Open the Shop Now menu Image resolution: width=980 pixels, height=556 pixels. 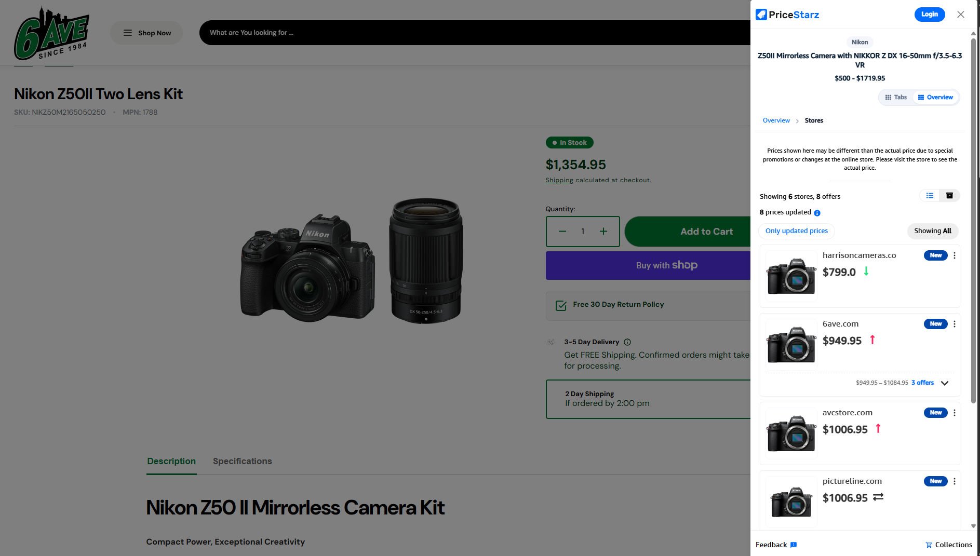pyautogui.click(x=146, y=33)
